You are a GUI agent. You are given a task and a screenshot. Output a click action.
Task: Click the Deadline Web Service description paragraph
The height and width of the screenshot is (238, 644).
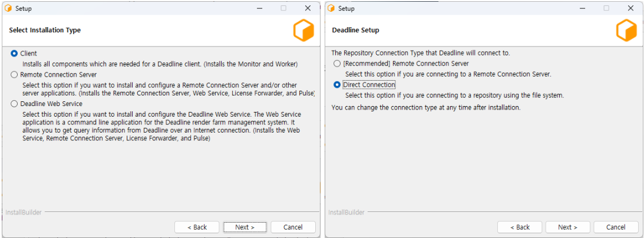point(161,126)
